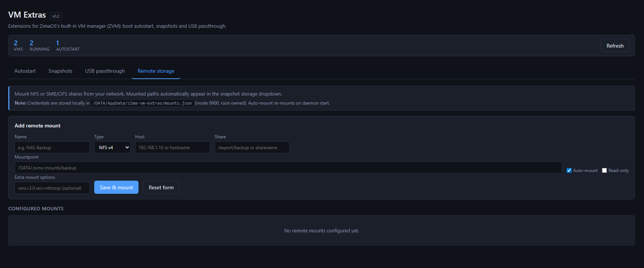
Task: Click the Add remote mount heading
Action: 38,126
